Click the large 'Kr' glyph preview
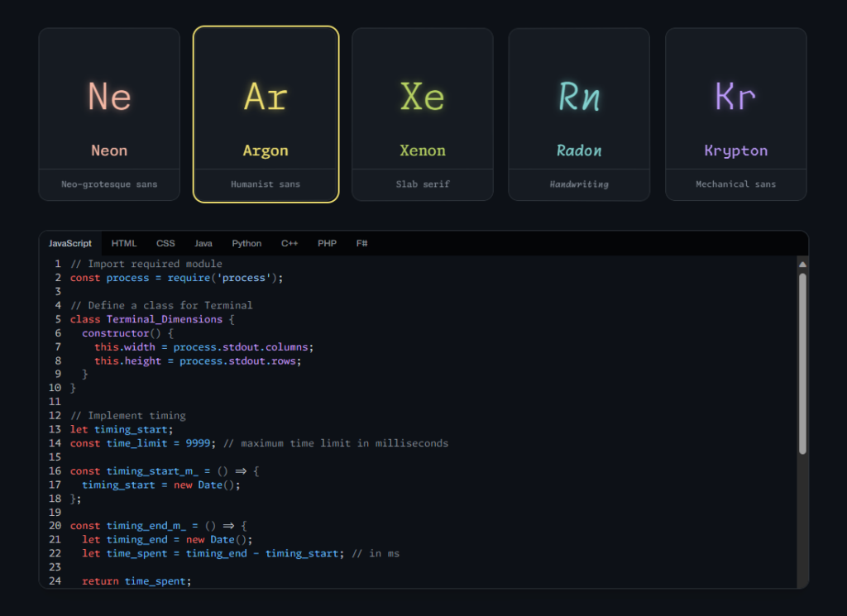 (x=735, y=97)
